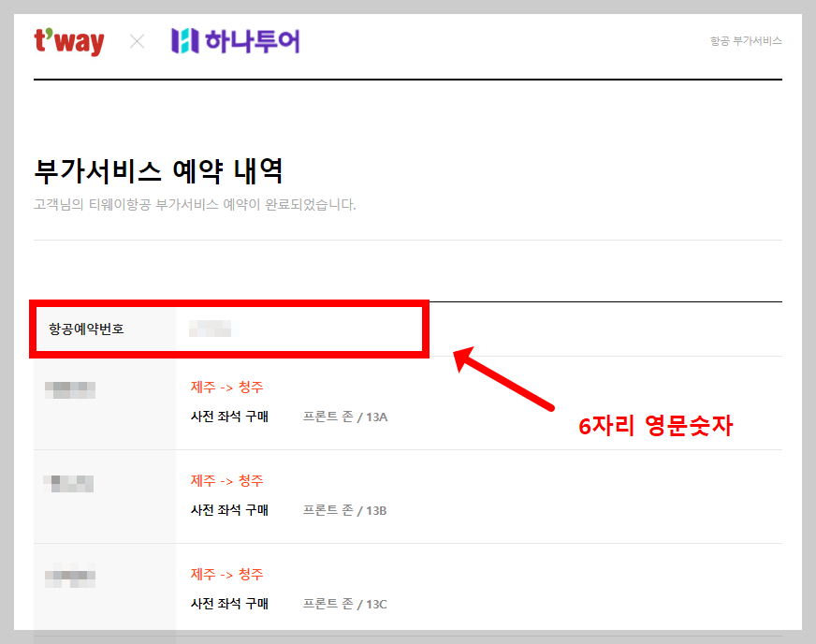Viewport: 816px width, 644px height.
Task: Click the blurred passenger name for seat 13A
Action: click(70, 390)
